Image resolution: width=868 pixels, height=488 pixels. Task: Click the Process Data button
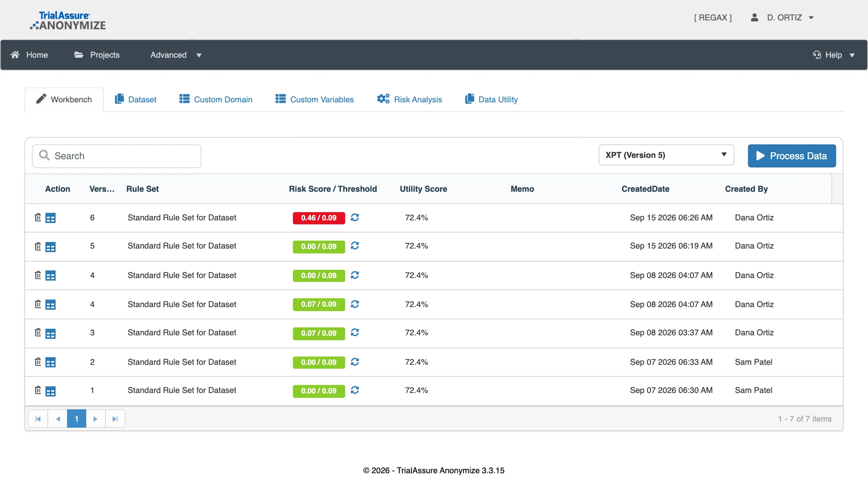pos(792,156)
